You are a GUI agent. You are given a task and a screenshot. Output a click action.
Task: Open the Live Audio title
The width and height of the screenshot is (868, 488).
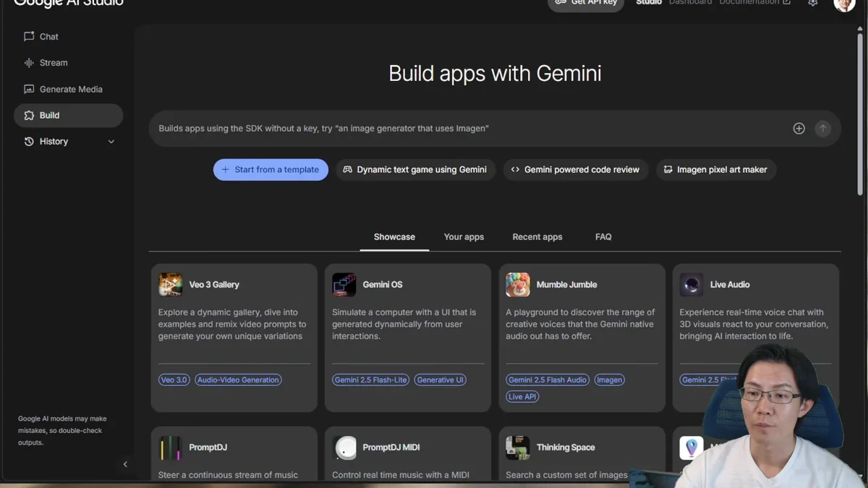pyautogui.click(x=730, y=285)
